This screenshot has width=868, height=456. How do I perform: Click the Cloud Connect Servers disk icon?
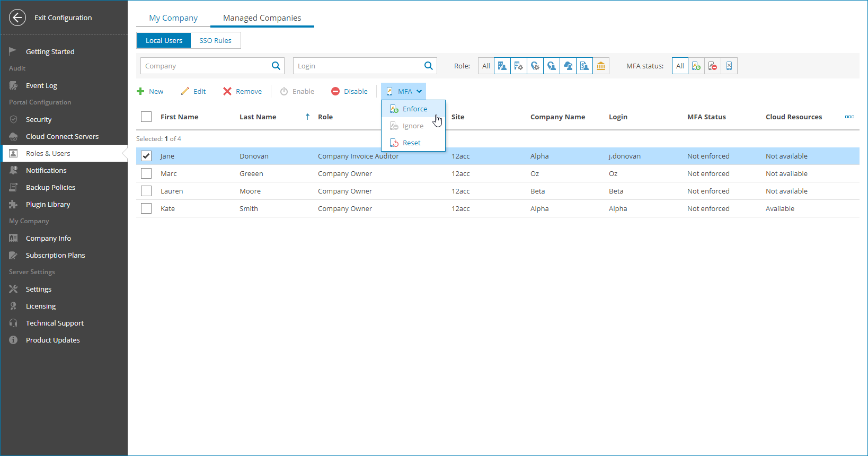(x=13, y=136)
